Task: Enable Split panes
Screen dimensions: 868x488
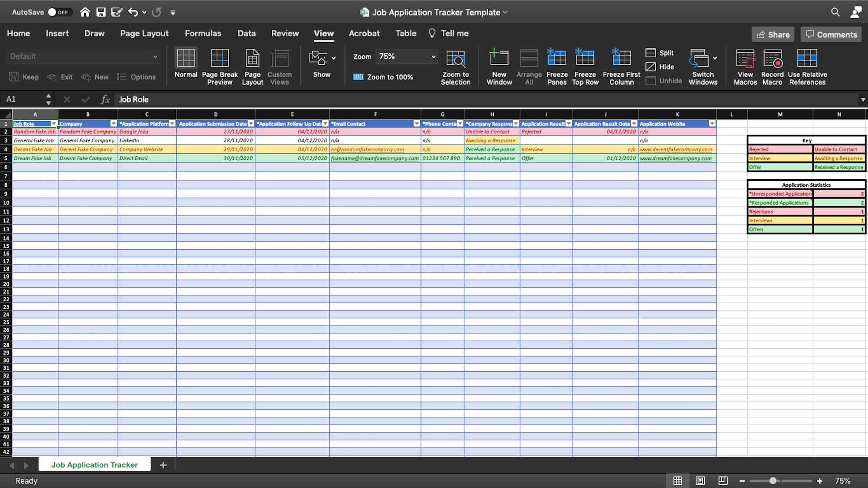Action: (660, 53)
